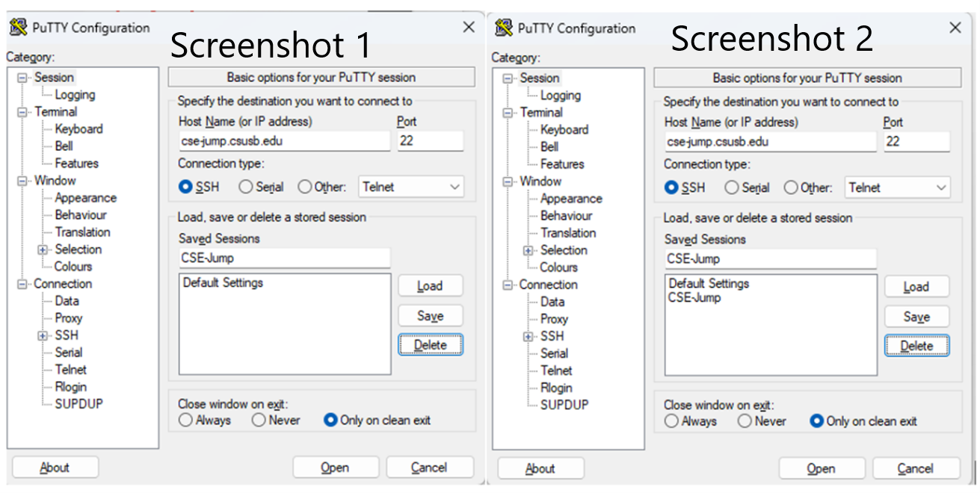The width and height of the screenshot is (980, 493).
Task: Choose Never close on exit, Screenshot 1
Action: (259, 421)
